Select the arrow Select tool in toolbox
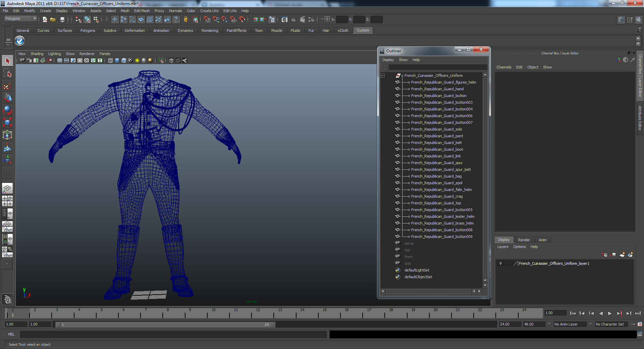Viewport: 644px width, 349px height. coord(7,61)
